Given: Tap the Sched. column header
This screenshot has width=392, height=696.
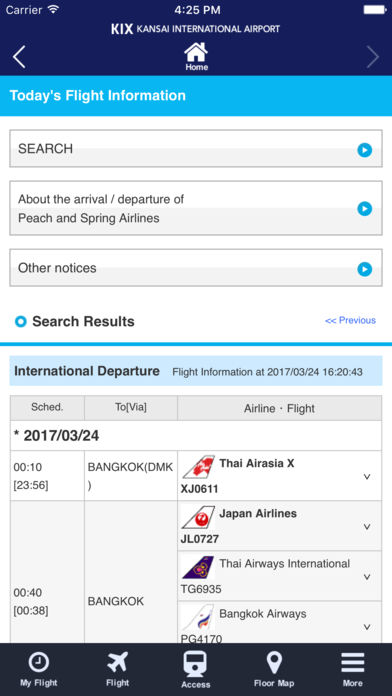Looking at the screenshot, I should [x=47, y=407].
